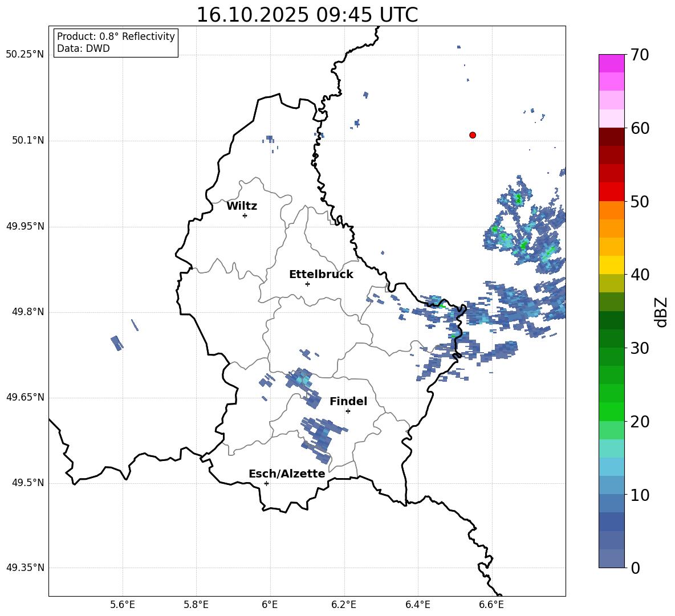
Task: Click the Wiltz station cross marker
Action: pos(245,215)
